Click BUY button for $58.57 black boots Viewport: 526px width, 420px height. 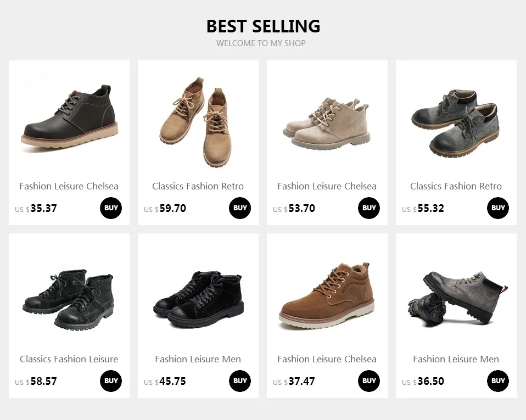pos(111,381)
